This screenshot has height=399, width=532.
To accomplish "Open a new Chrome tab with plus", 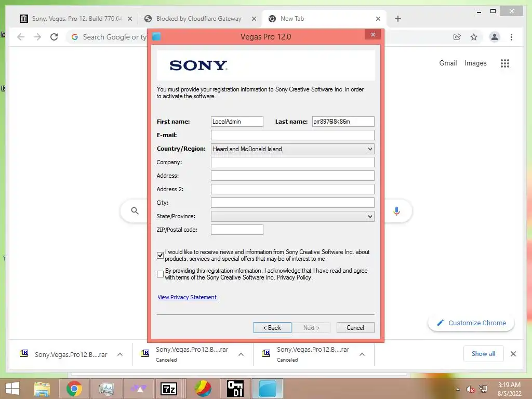I will 398,19.
